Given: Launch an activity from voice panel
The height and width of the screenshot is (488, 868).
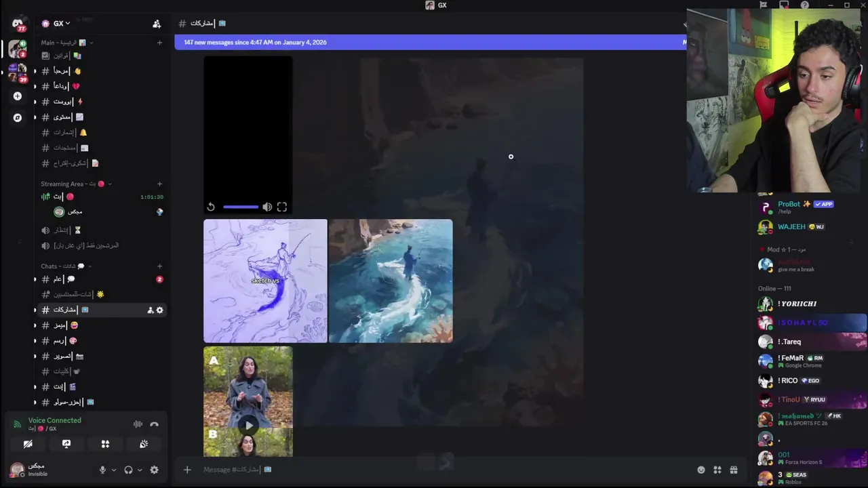Looking at the screenshot, I should (x=105, y=444).
